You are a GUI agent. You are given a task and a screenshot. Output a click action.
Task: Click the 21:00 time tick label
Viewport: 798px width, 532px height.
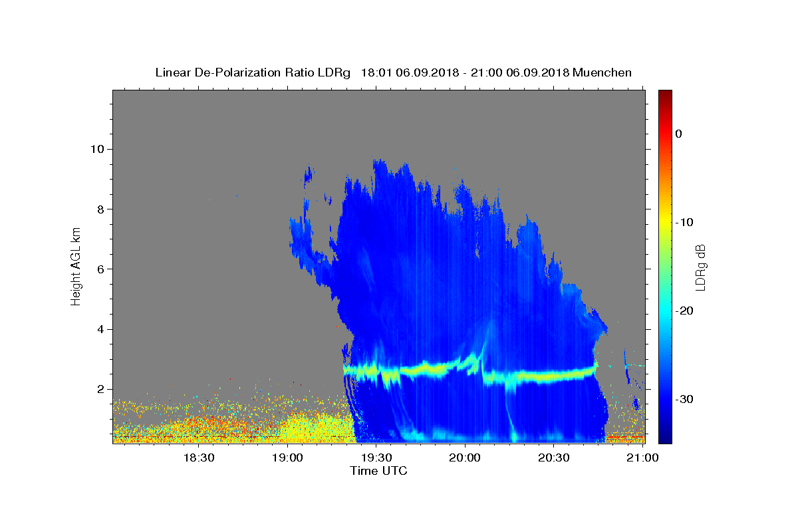coord(642,458)
